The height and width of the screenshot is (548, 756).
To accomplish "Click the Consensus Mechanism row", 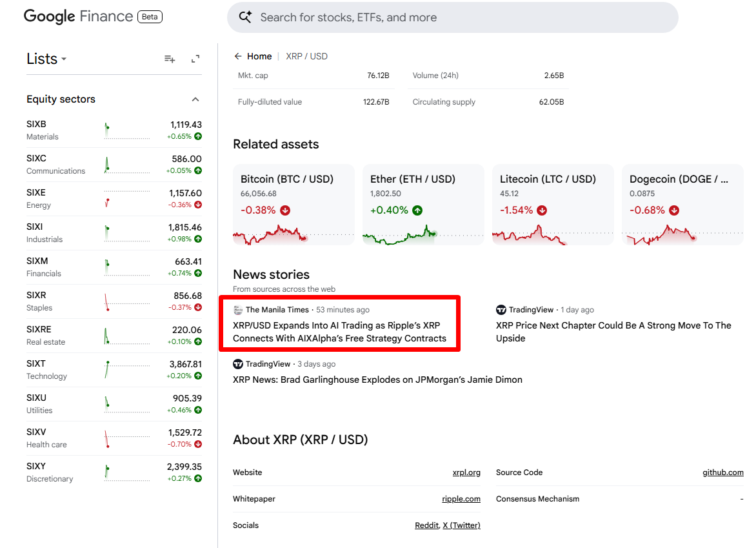I will [619, 499].
